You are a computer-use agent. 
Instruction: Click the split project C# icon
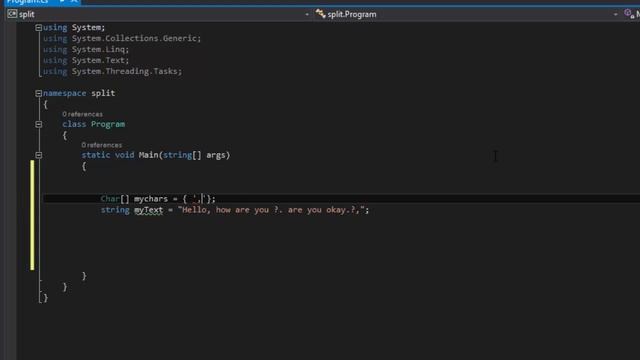12,14
